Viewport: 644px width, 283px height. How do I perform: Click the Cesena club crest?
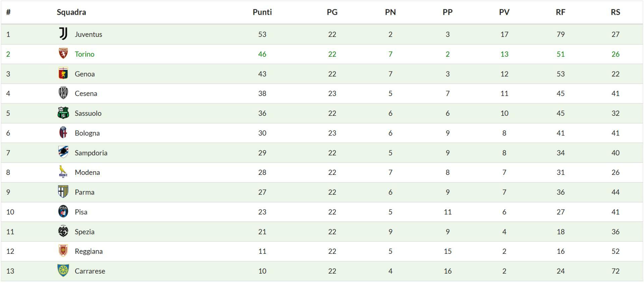tap(63, 93)
